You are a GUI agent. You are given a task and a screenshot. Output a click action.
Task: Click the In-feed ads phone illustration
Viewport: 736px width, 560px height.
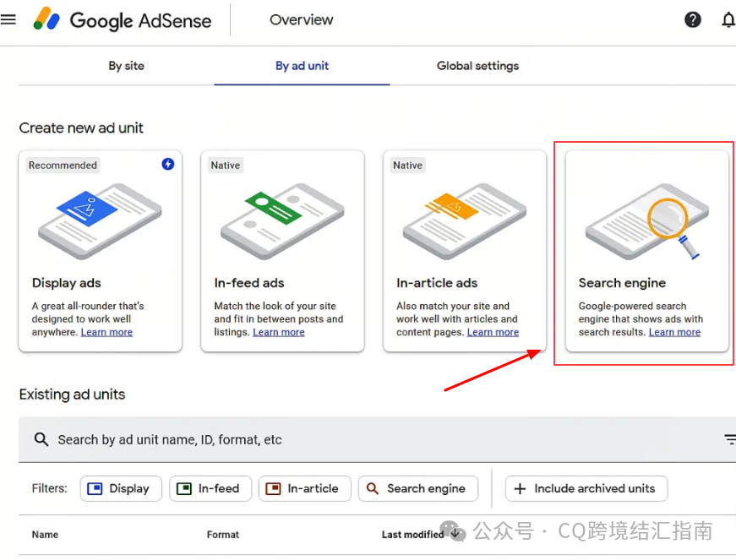pos(282,221)
